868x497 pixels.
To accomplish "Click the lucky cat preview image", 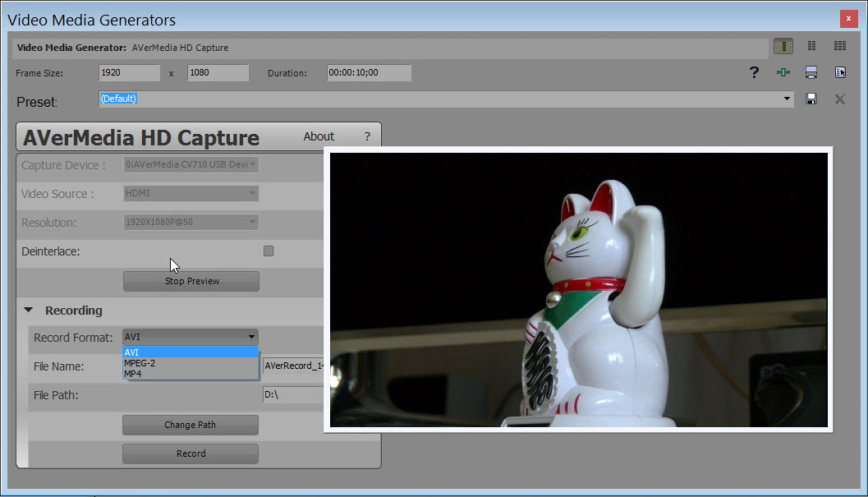I will click(x=578, y=290).
